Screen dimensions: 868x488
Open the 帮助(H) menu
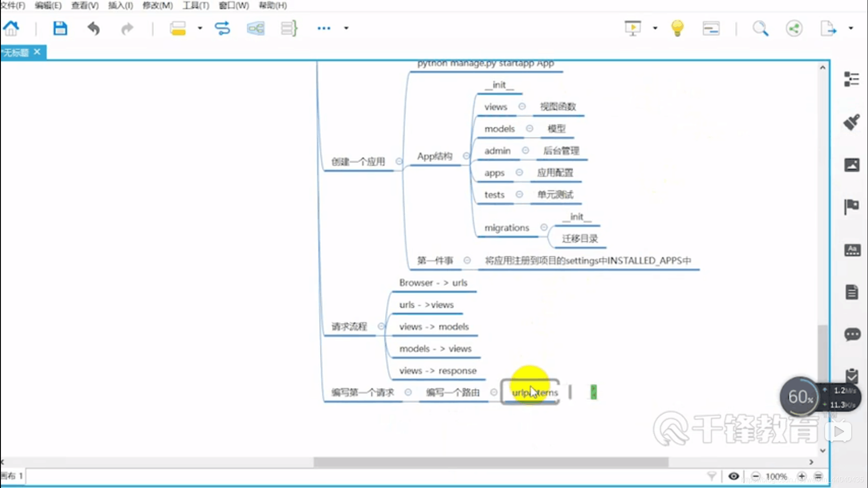[x=273, y=5]
